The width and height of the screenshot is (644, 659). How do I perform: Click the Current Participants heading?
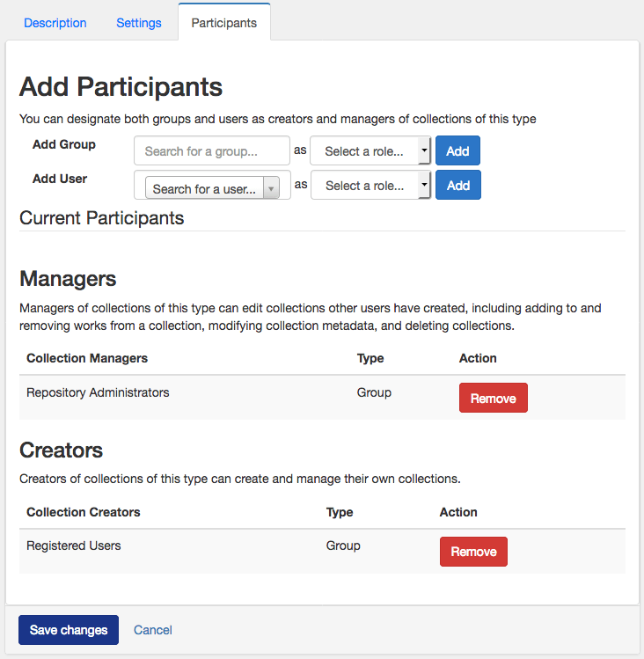[x=102, y=218]
